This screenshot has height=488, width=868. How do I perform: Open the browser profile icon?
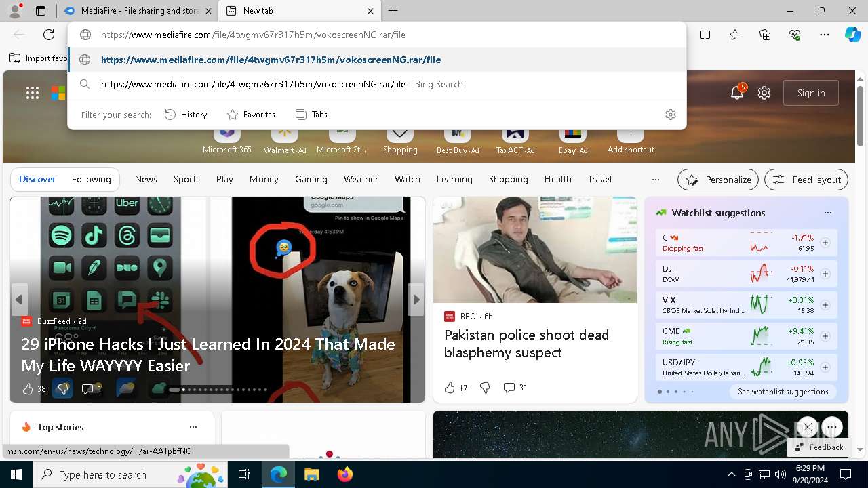[14, 11]
